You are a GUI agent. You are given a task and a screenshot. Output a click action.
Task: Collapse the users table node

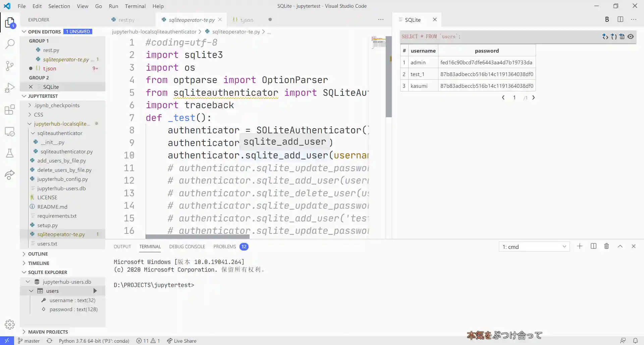[31, 291]
